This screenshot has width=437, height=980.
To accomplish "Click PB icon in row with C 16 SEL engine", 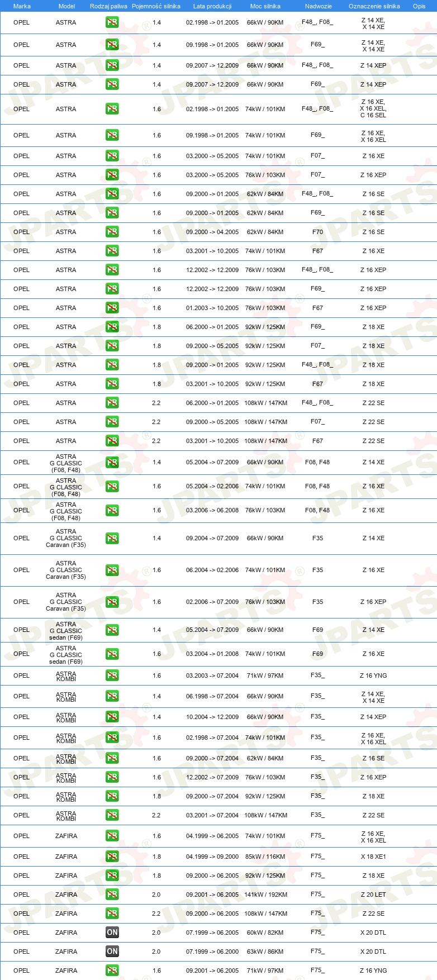I will (112, 109).
